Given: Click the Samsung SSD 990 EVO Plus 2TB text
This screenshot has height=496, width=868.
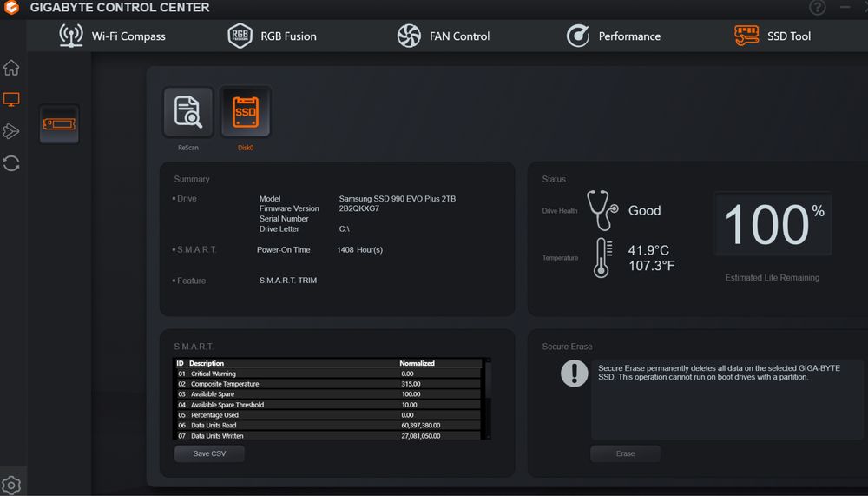Looking at the screenshot, I should pyautogui.click(x=398, y=198).
